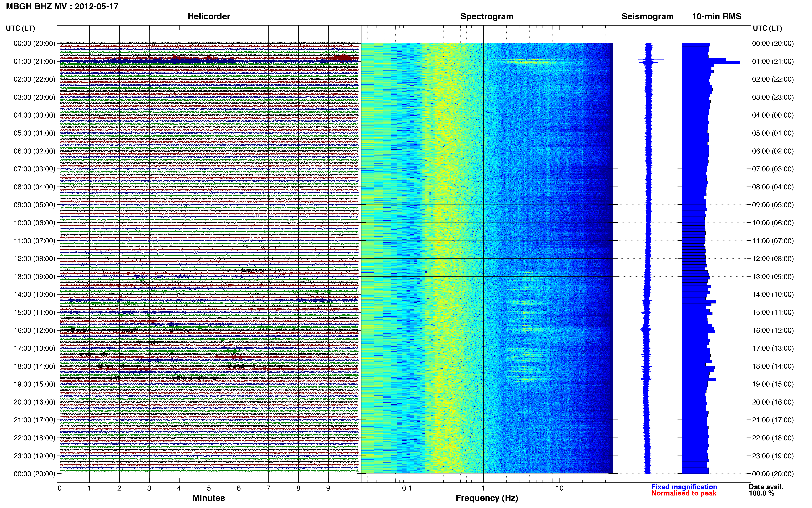This screenshot has width=812, height=508.
Task: Click right time label '08:00 (04:00)'
Action: click(x=773, y=187)
